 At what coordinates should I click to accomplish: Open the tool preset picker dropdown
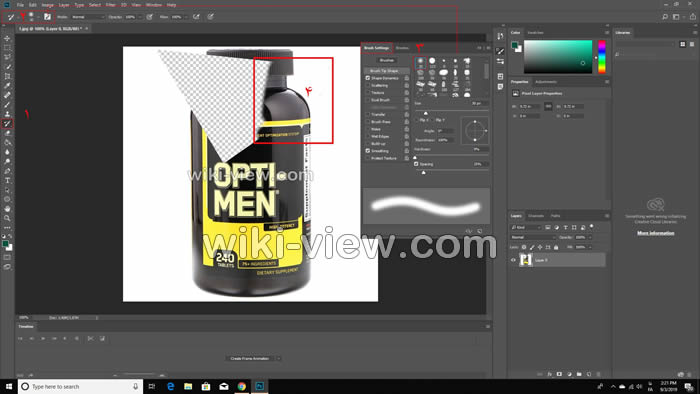click(x=18, y=17)
